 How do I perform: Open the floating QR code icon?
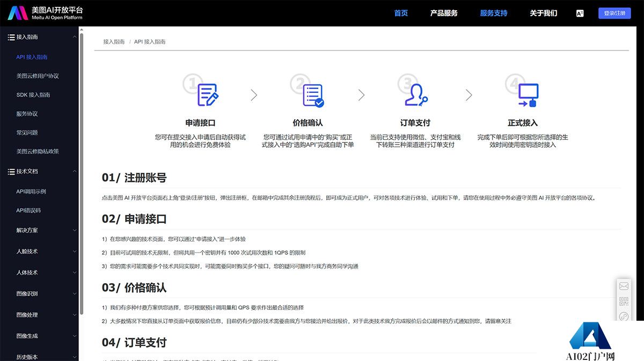click(624, 301)
